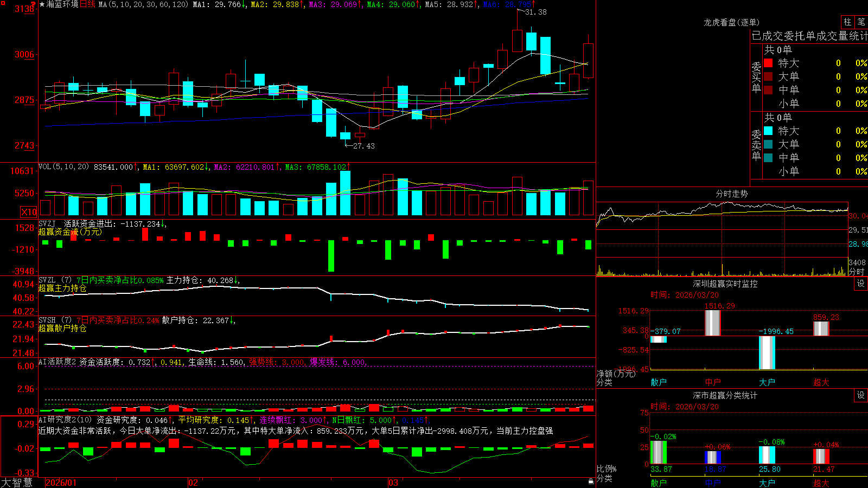This screenshot has height=488, width=868.
Task: Click the red 特大 buy-order swatch
Action: (x=768, y=63)
